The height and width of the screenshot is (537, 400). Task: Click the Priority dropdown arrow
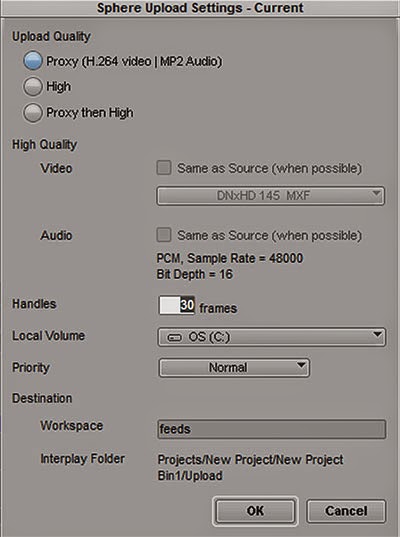301,365
